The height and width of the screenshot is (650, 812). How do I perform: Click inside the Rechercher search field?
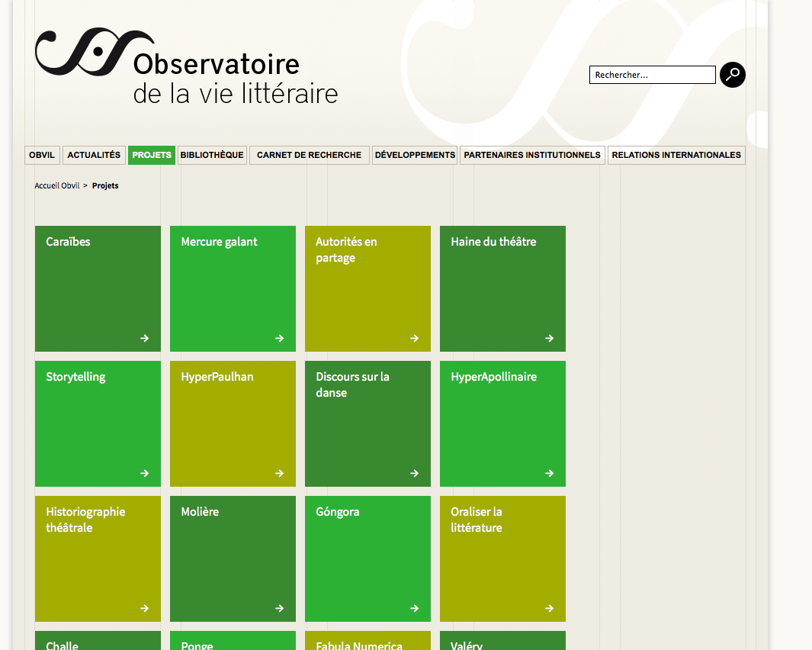(652, 75)
